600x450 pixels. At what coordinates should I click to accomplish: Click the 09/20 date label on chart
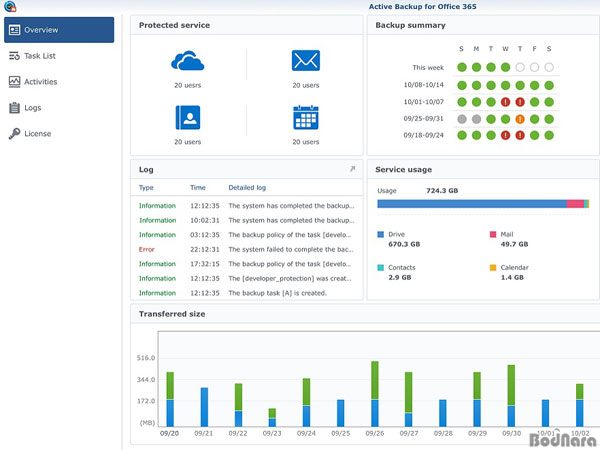(169, 434)
